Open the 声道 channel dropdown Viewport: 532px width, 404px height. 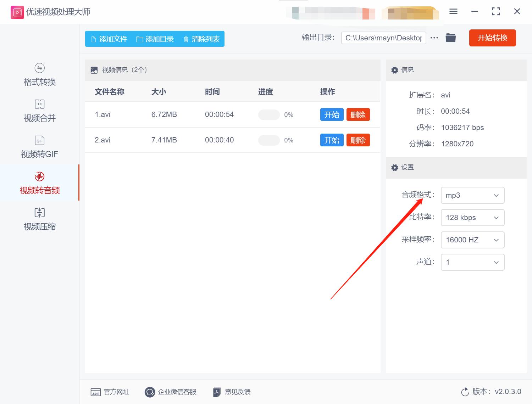click(472, 262)
